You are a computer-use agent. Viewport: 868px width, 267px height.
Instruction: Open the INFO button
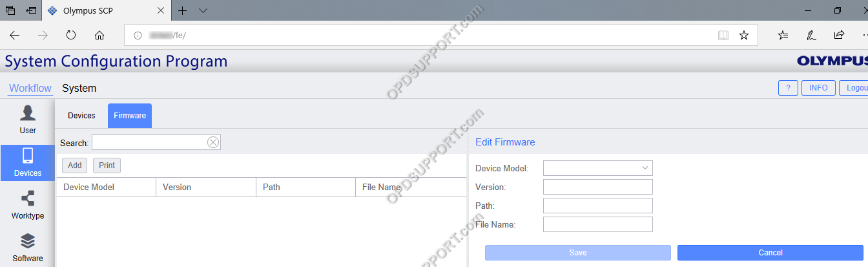click(x=818, y=88)
